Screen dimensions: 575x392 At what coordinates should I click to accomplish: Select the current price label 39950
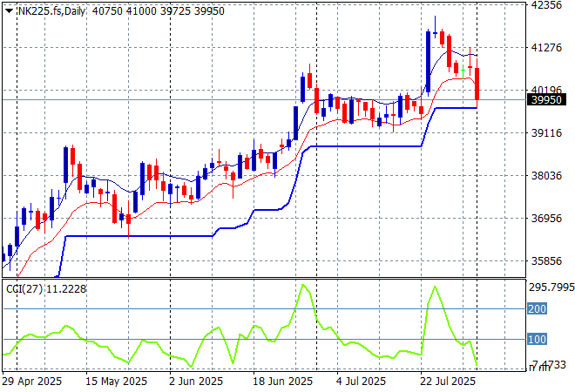click(x=546, y=99)
